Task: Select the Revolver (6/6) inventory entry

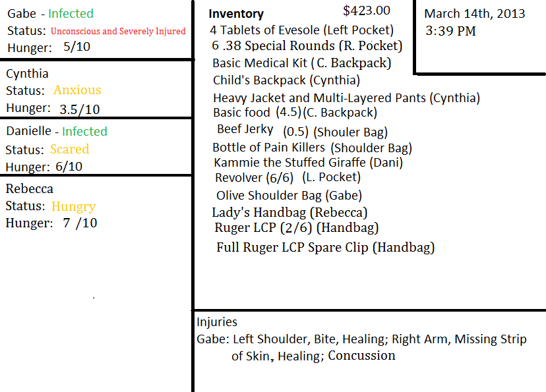Action: click(x=288, y=177)
